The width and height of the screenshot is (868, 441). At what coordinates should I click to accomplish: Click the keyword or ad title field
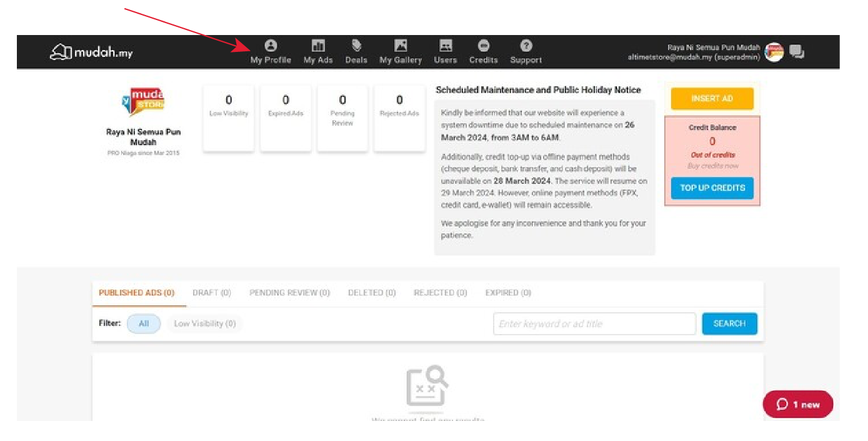pos(594,324)
